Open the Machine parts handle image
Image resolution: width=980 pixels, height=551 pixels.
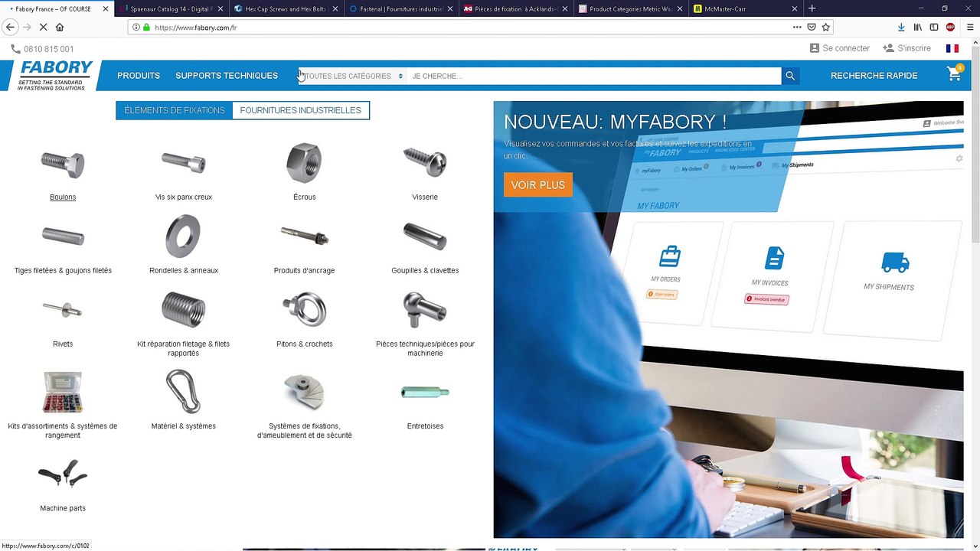(63, 474)
